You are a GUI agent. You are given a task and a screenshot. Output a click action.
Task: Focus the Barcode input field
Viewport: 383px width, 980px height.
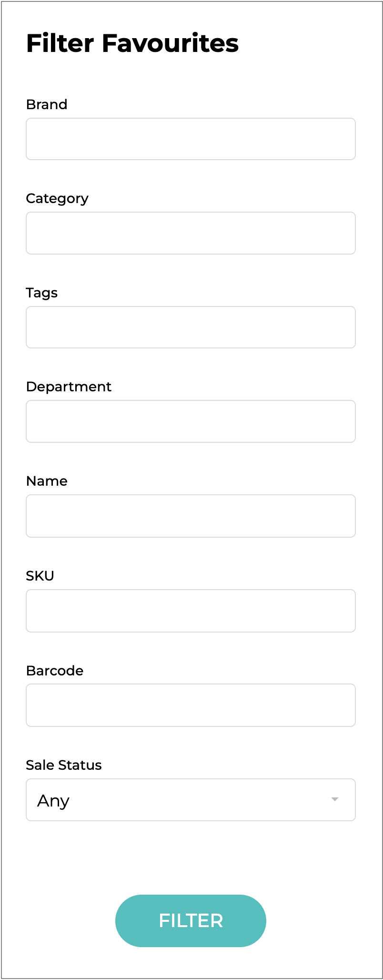pos(191,705)
